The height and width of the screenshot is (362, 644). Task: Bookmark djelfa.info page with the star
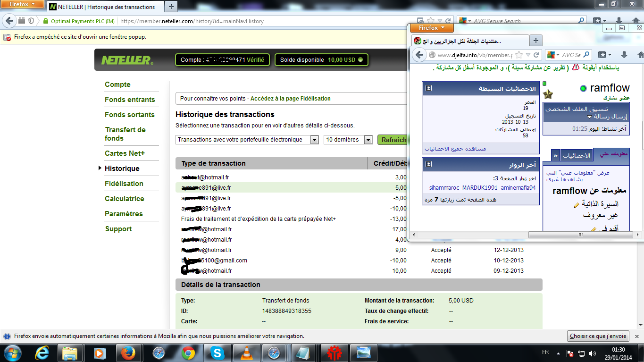pos(519,55)
